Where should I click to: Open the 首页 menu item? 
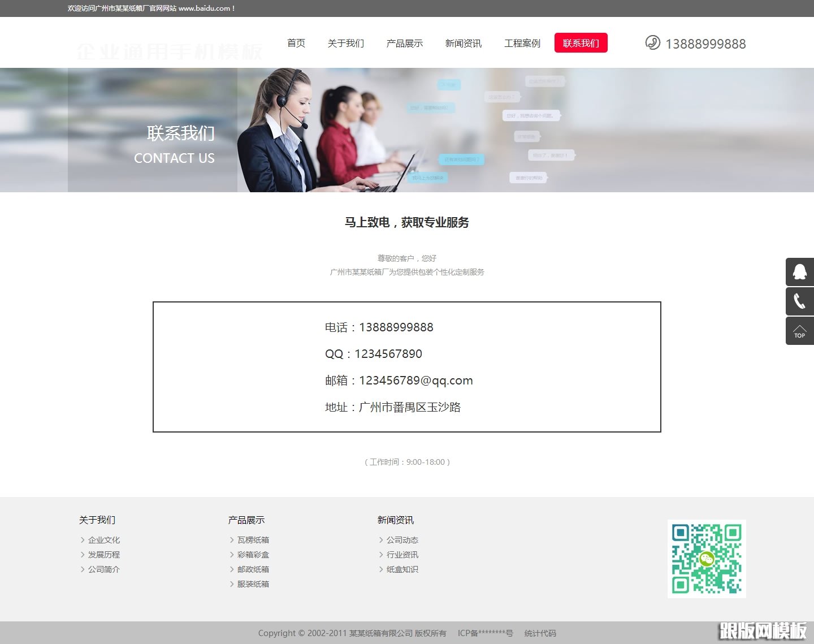pyautogui.click(x=296, y=42)
